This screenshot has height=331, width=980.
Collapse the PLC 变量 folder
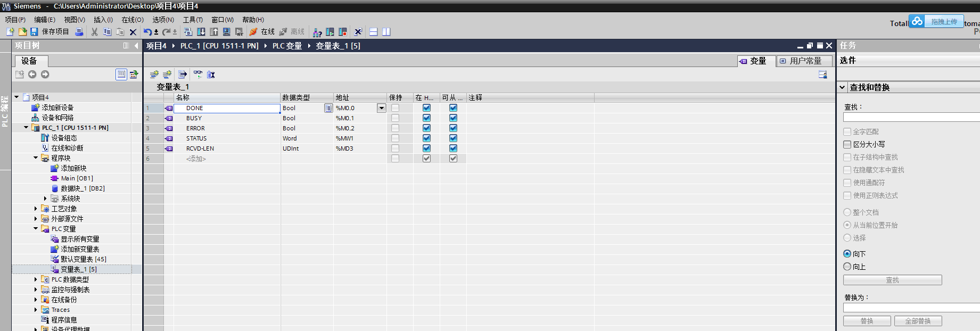pyautogui.click(x=36, y=229)
